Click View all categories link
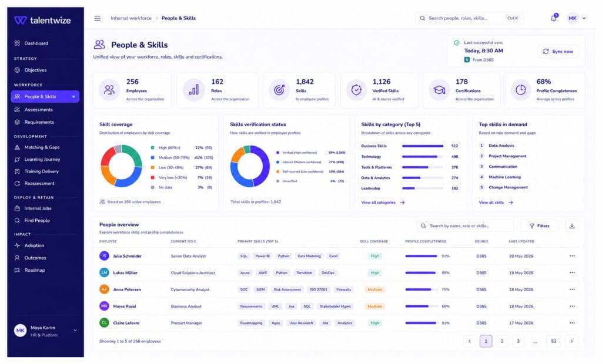Image resolution: width=602 pixels, height=364 pixels. [x=383, y=203]
